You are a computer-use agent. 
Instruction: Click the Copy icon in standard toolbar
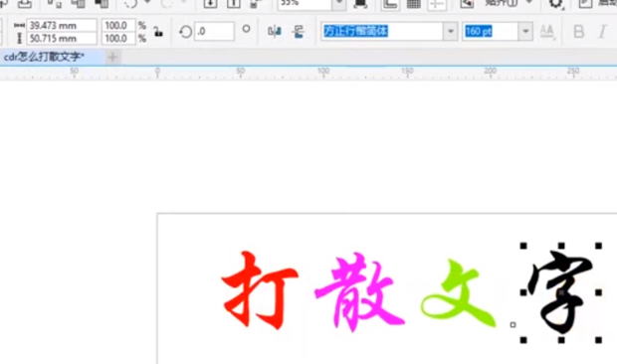(78, 4)
